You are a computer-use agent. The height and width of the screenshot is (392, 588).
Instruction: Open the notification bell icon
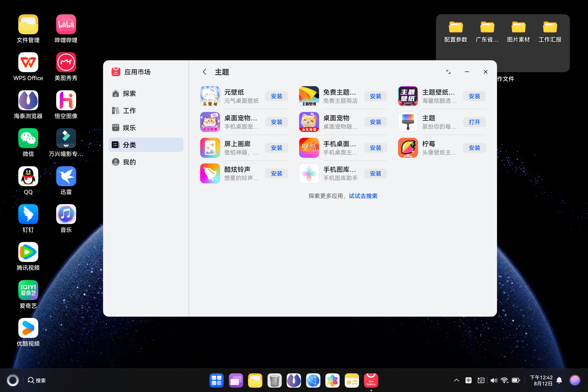click(559, 381)
